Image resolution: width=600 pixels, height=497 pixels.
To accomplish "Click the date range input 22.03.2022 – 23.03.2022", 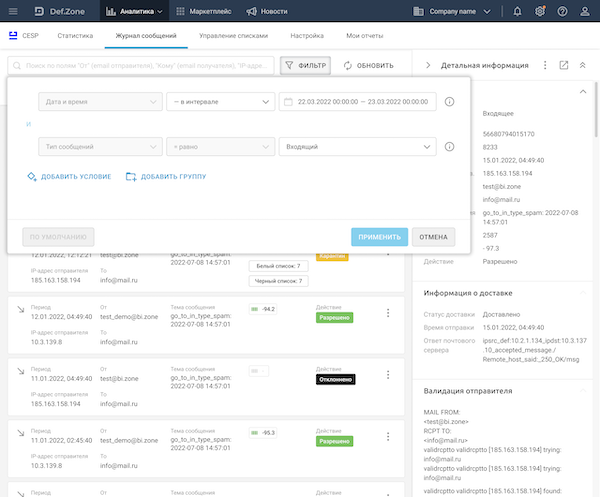I will [357, 102].
